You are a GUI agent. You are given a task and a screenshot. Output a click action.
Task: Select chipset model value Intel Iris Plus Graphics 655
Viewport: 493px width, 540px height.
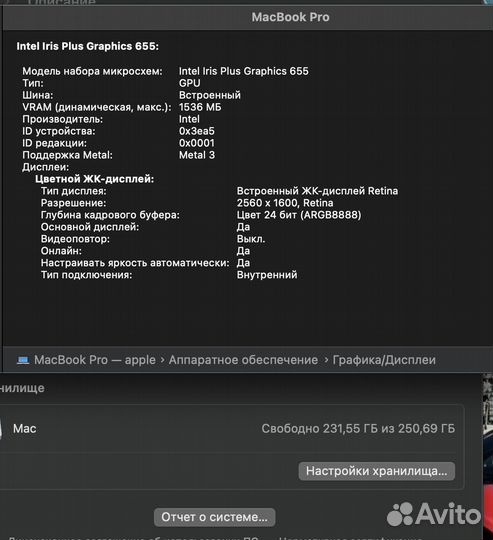[244, 71]
